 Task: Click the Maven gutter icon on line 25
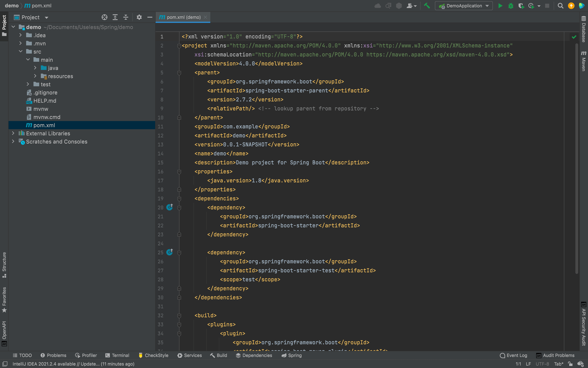point(170,252)
